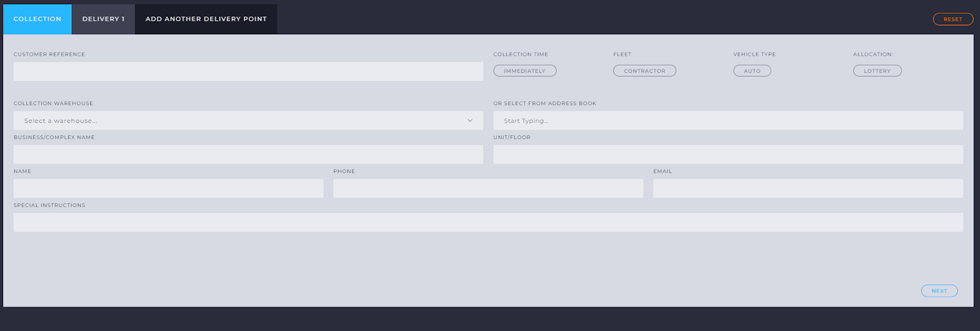Click the warehouse dropdown chevron arrow
Image resolution: width=980 pixels, height=331 pixels.
[470, 121]
